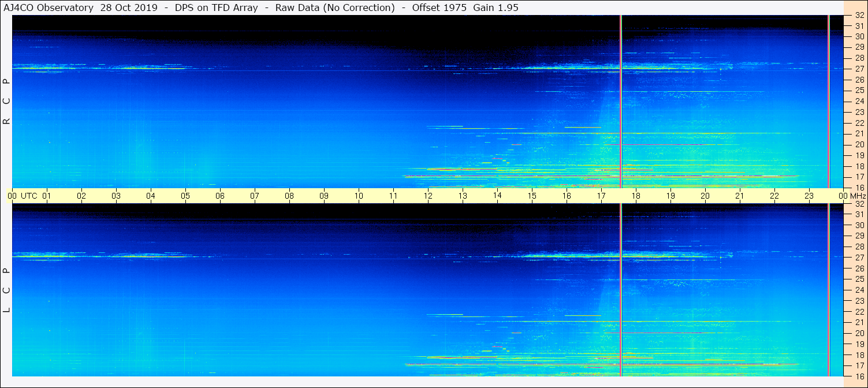The image size is (868, 388).
Task: Click hour '19' on the UTC time axis
Action: (x=670, y=196)
